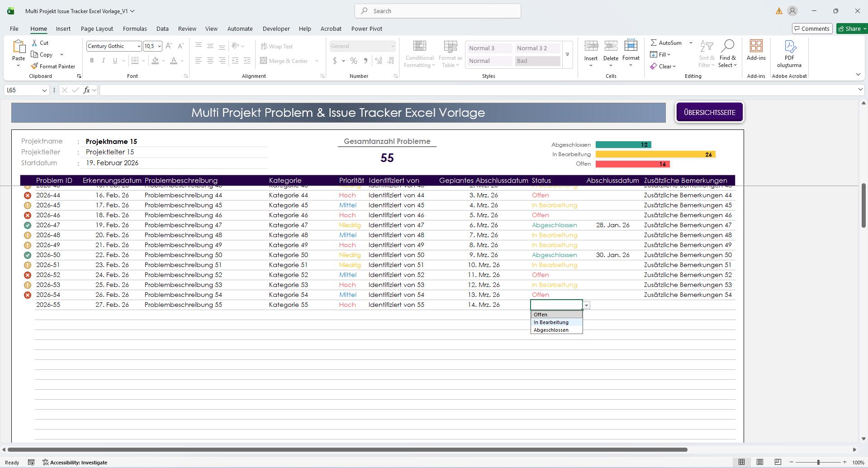Click the Cut scissors icon
The height and width of the screenshot is (468, 868).
point(35,43)
